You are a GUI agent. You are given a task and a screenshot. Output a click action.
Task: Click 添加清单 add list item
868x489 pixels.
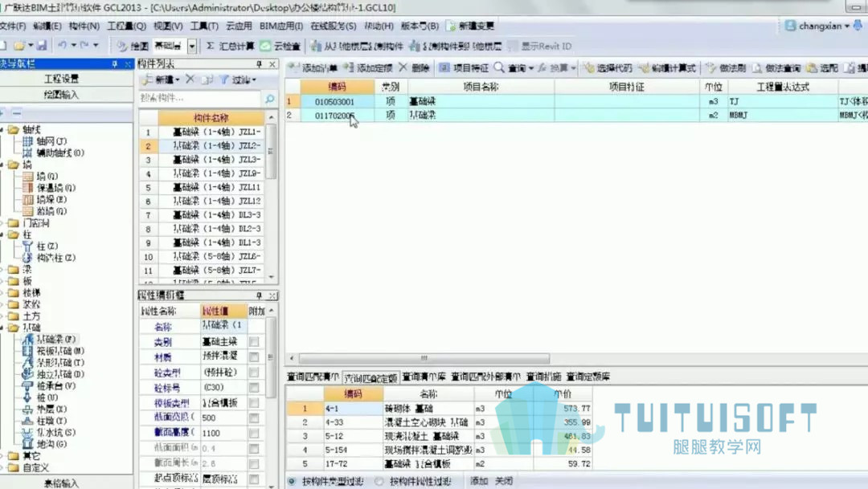pyautogui.click(x=313, y=68)
